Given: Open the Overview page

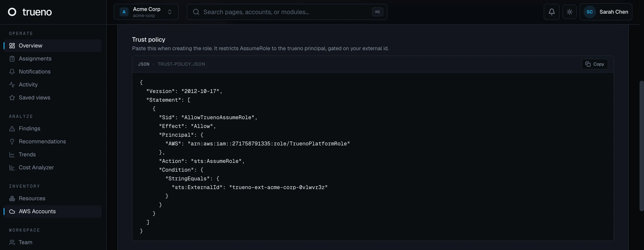Looking at the screenshot, I should click(53, 45).
